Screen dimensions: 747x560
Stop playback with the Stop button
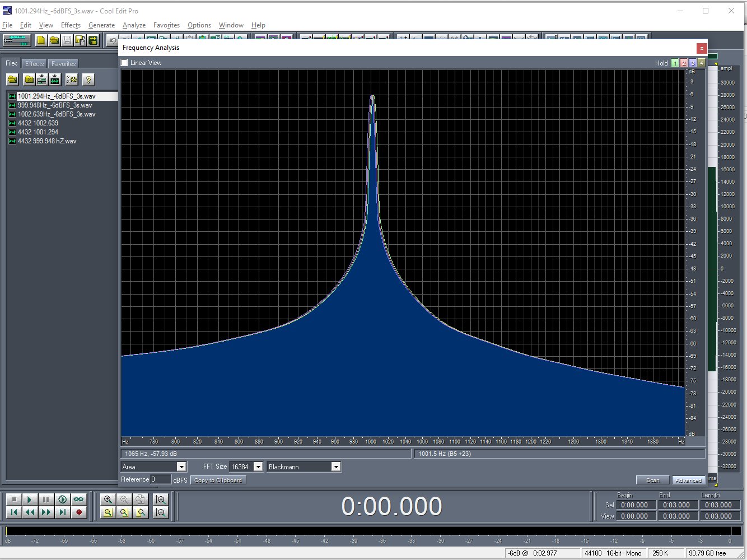(x=14, y=499)
